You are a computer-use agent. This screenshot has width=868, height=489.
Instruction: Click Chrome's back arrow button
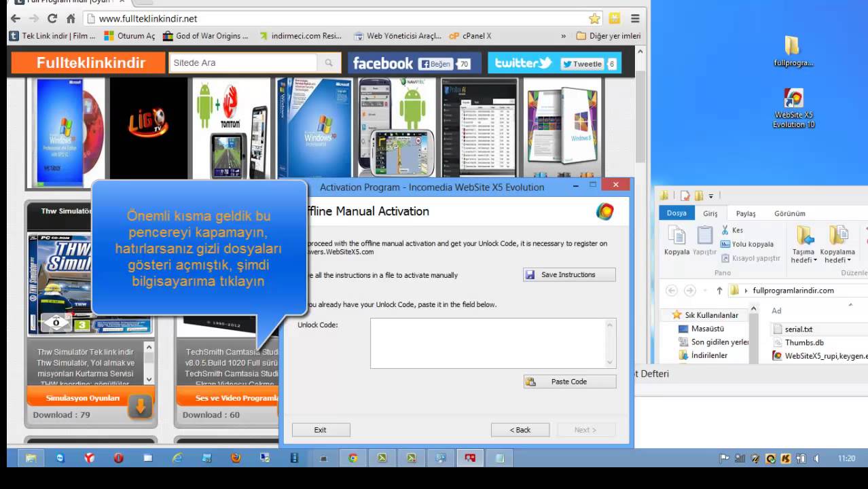[16, 18]
